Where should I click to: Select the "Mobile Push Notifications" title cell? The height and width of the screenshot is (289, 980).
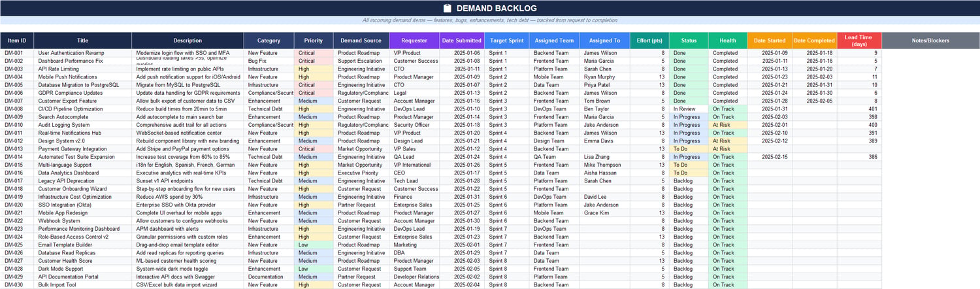(x=83, y=76)
